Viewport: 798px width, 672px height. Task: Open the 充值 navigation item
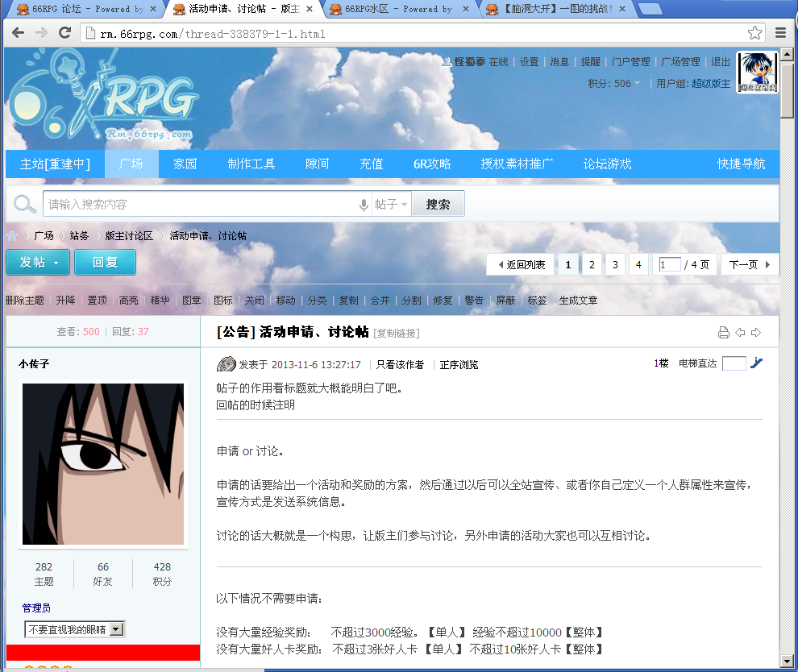click(x=372, y=164)
